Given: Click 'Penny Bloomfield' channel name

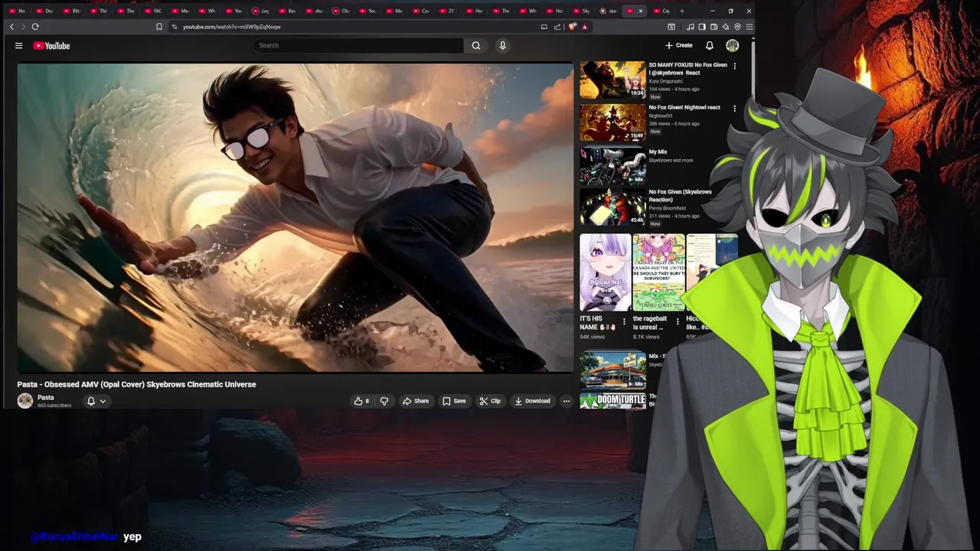Looking at the screenshot, I should click(667, 208).
